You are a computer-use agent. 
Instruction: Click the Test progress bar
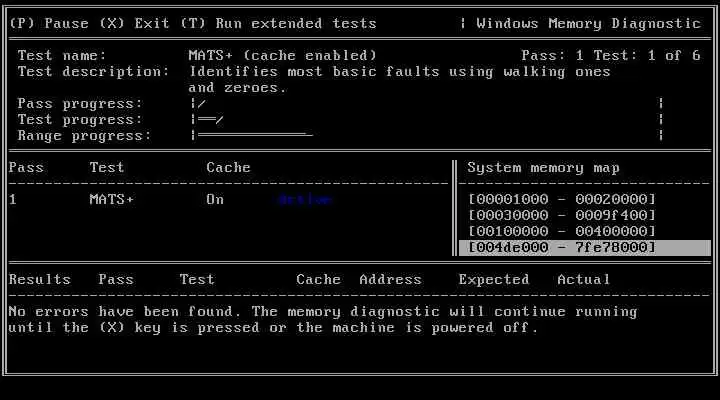pyautogui.click(x=427, y=119)
